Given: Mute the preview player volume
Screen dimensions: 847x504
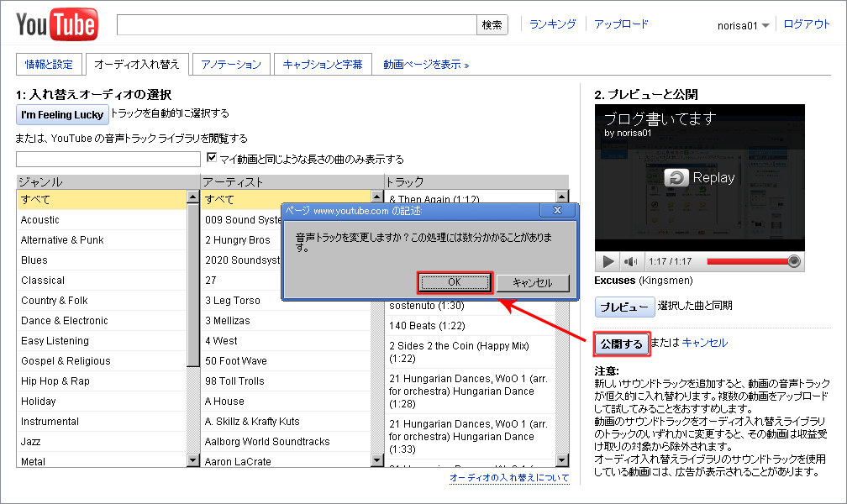Looking at the screenshot, I should (630, 261).
